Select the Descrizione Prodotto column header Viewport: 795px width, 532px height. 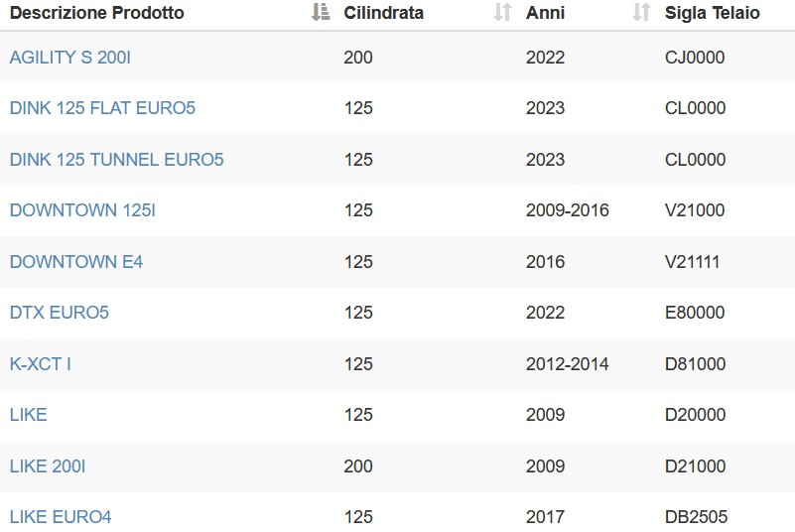point(97,13)
